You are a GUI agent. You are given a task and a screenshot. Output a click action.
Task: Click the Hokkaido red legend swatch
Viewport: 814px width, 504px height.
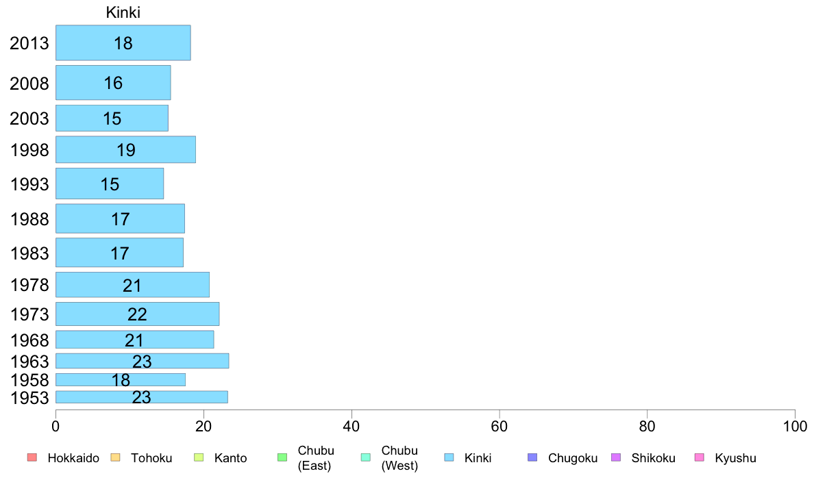32,457
